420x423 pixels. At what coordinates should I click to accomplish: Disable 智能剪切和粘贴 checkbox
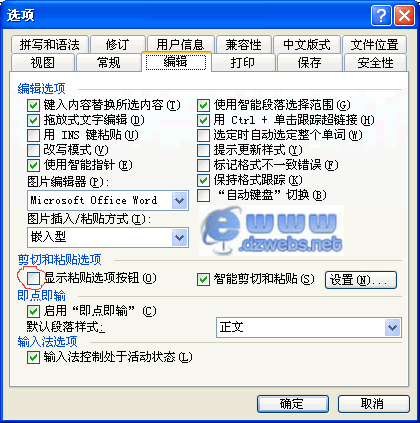pos(203,279)
